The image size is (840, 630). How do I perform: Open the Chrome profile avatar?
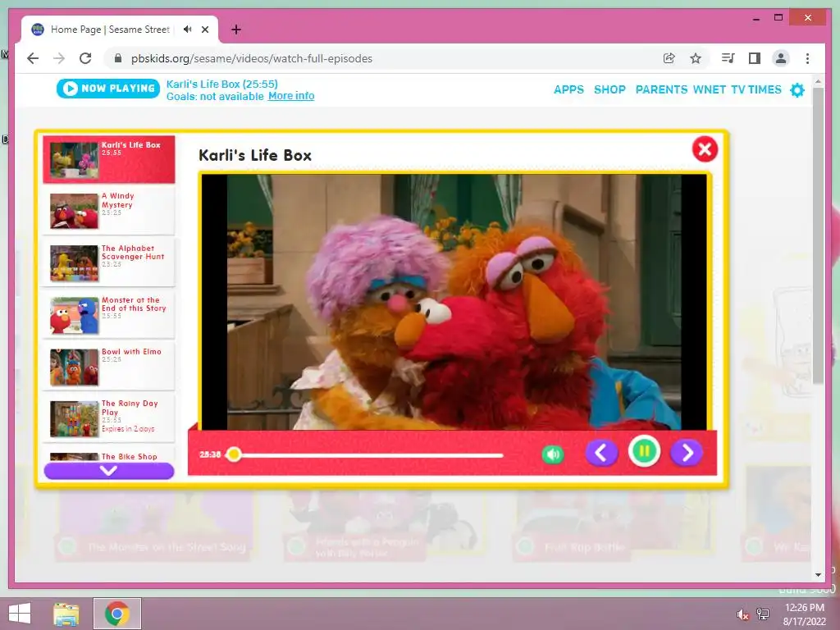[781, 58]
